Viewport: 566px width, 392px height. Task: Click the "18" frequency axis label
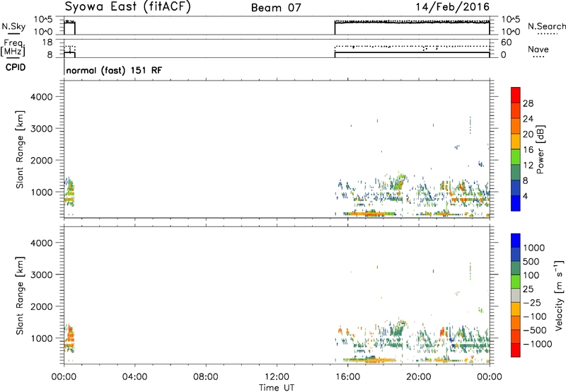click(47, 42)
